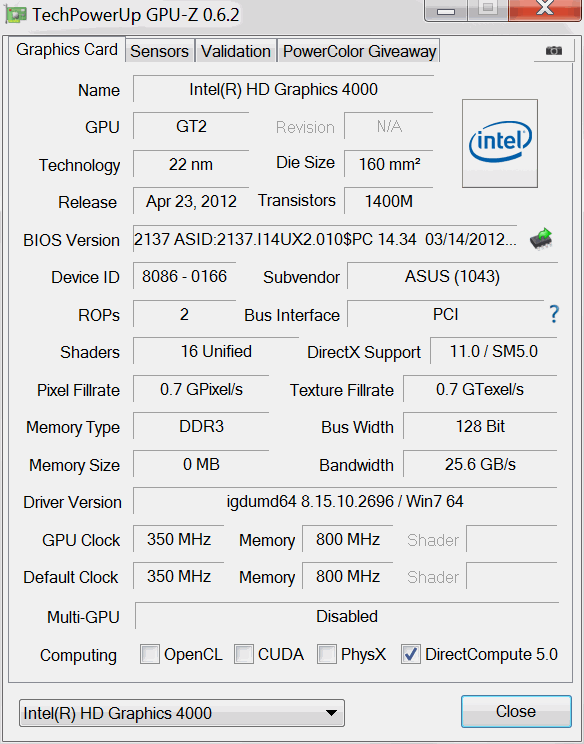Viewport: 584px width, 744px height.
Task: Click the Name field showing Intel HD Graphics
Action: [x=283, y=89]
